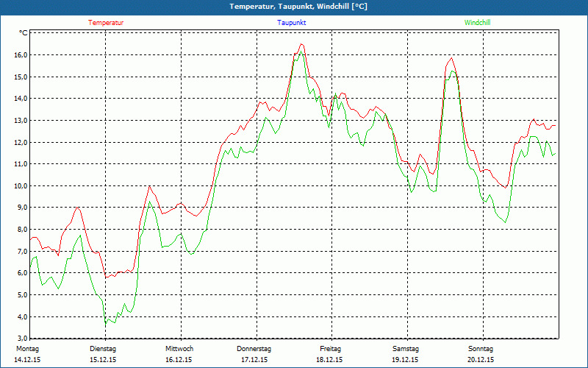Click the red temperature peak near 16 on Samstag
This screenshot has height=368, width=588.
452,58
